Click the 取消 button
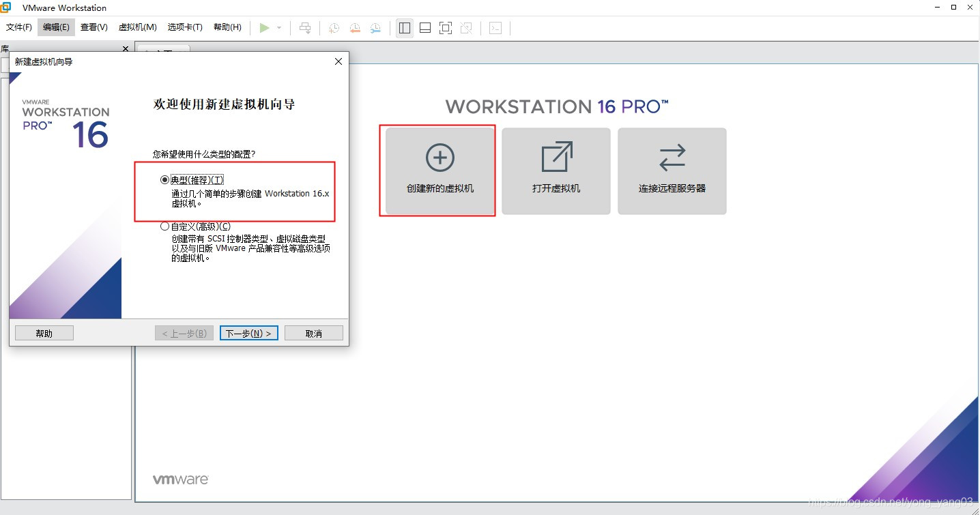980x515 pixels. coord(314,333)
